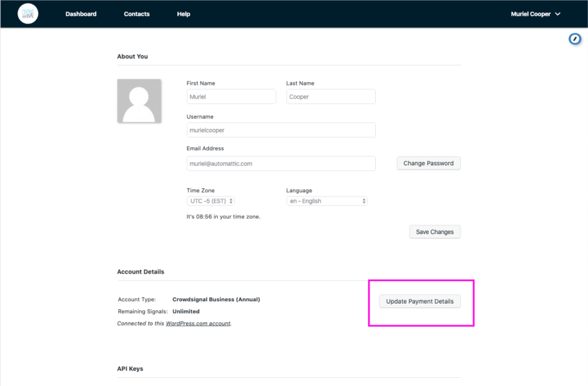Click the API Keys section heading
The width and height of the screenshot is (588, 386).
click(130, 369)
